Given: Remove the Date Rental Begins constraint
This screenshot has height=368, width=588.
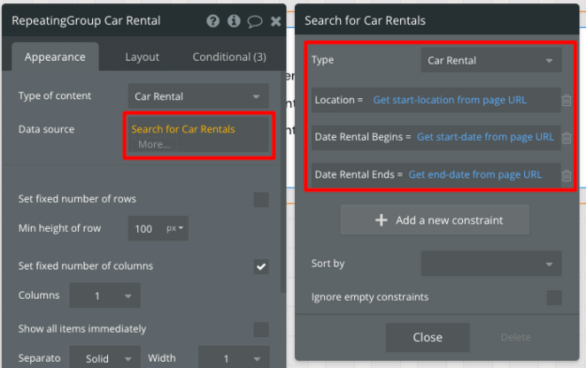Looking at the screenshot, I should [x=566, y=138].
